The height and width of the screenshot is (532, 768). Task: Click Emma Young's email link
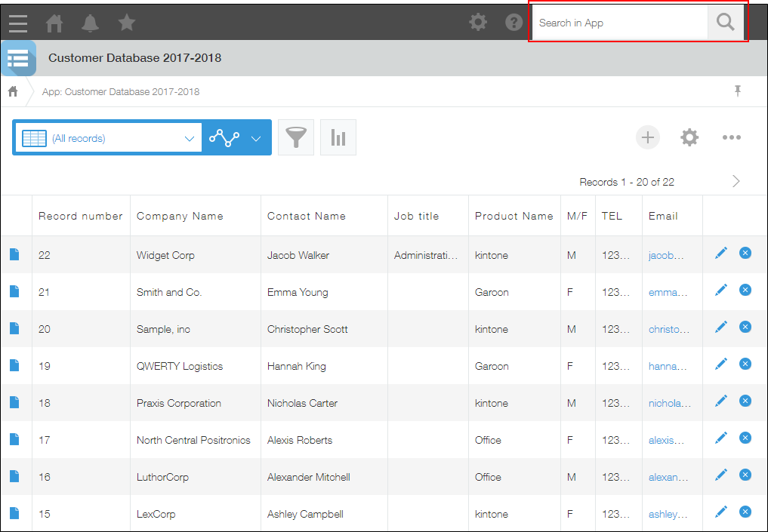pos(668,293)
